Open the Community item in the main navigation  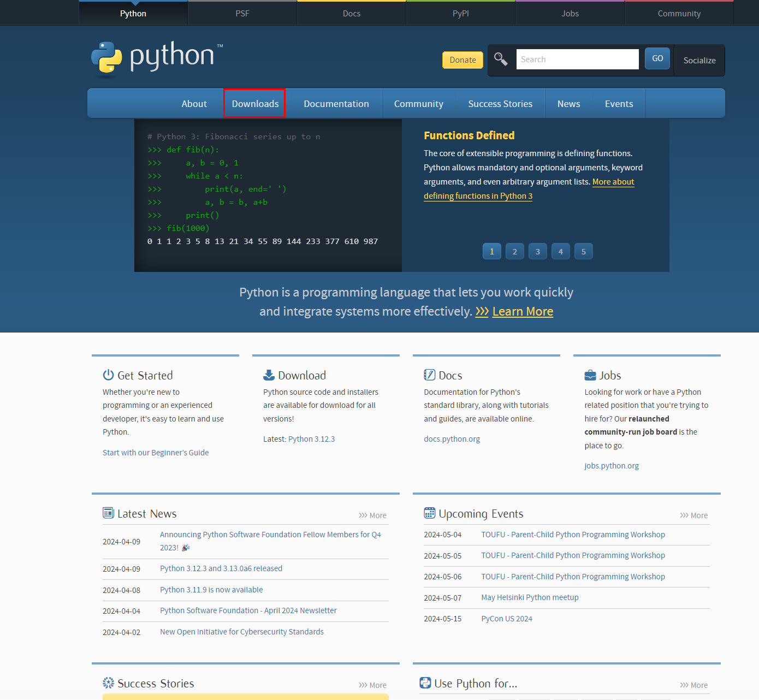419,104
